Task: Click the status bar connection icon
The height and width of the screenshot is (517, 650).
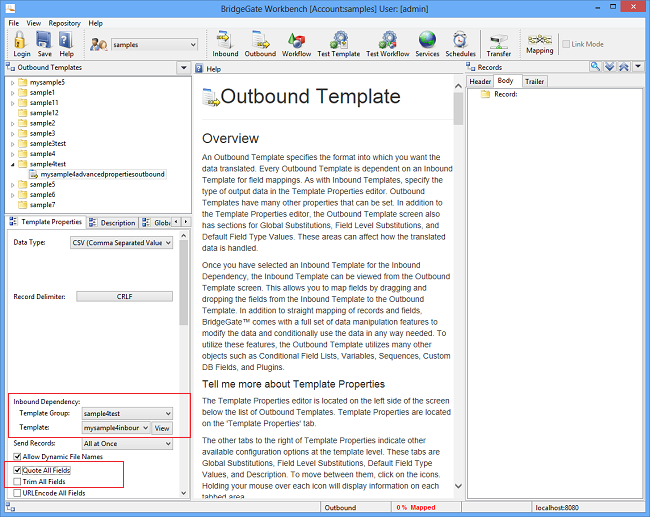Action: [x=10, y=507]
